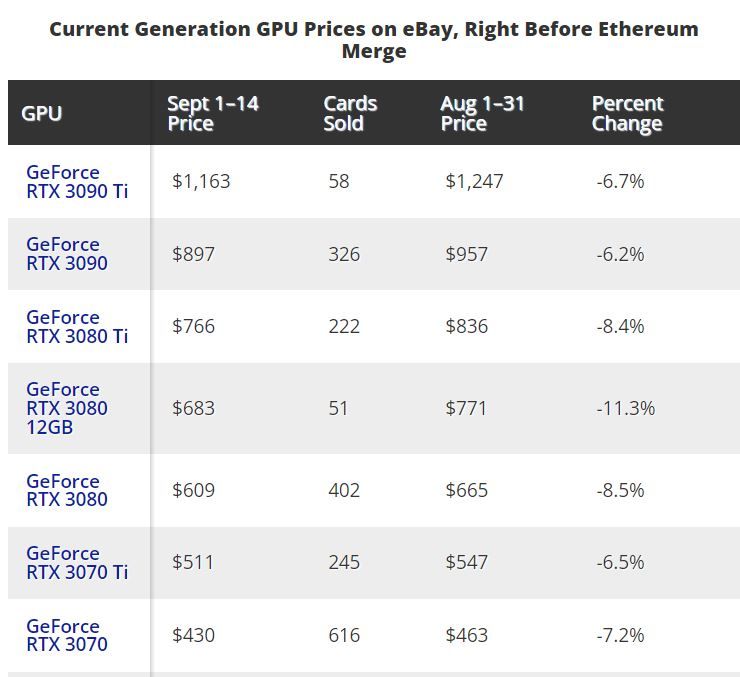Click the table title about Ethereum Merge
This screenshot has width=740, height=677.
[x=374, y=40]
